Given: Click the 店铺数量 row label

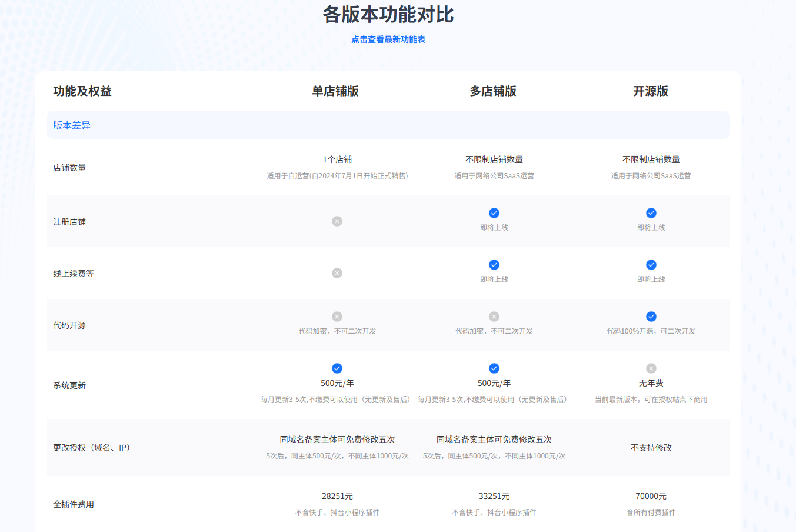Looking at the screenshot, I should (69, 168).
